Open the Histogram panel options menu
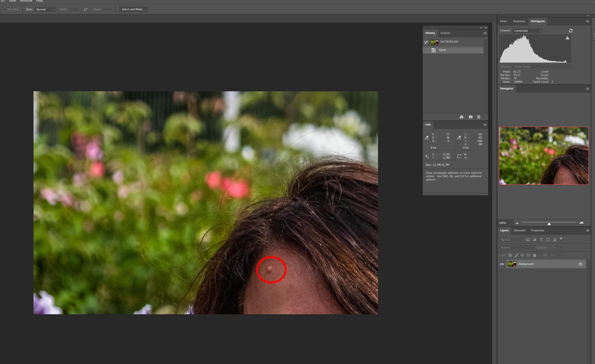Screen dimensions: 595x364 coord(588,21)
